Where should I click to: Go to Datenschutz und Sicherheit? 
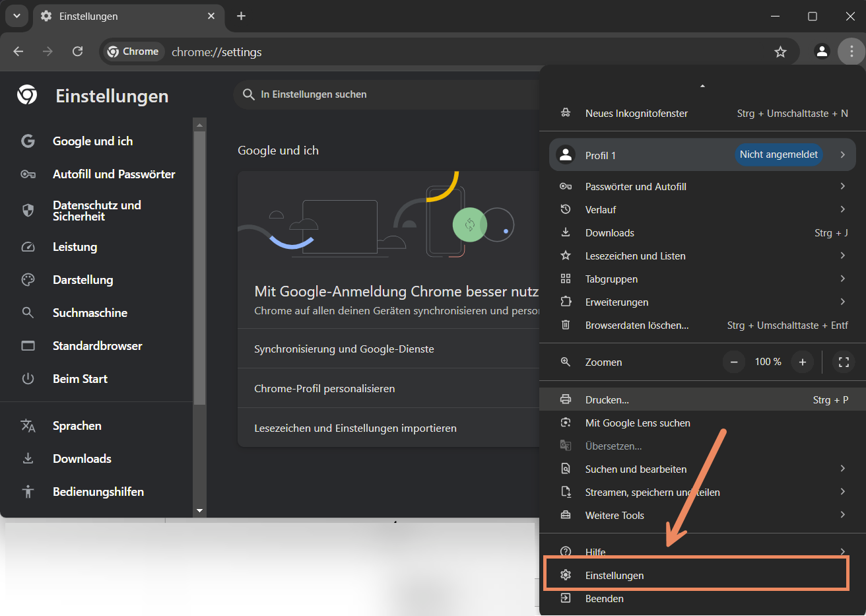[x=96, y=211]
